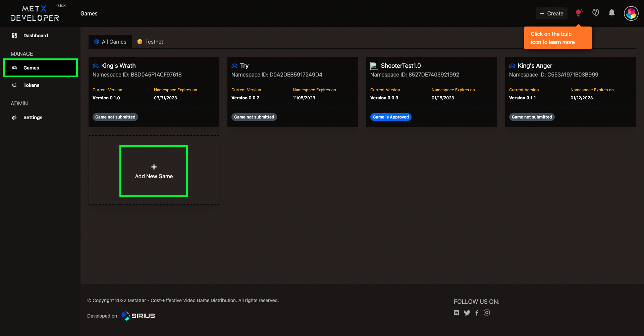Click Version 0.1.1 text

point(522,98)
